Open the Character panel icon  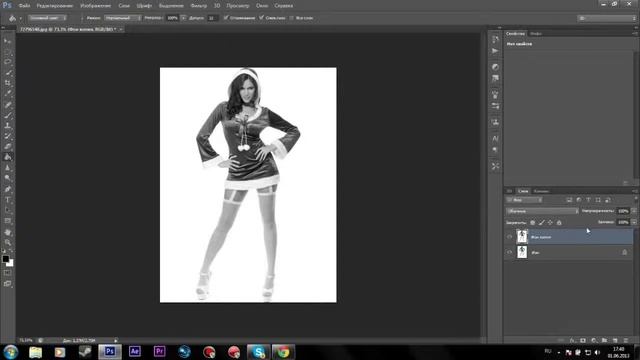(x=495, y=138)
